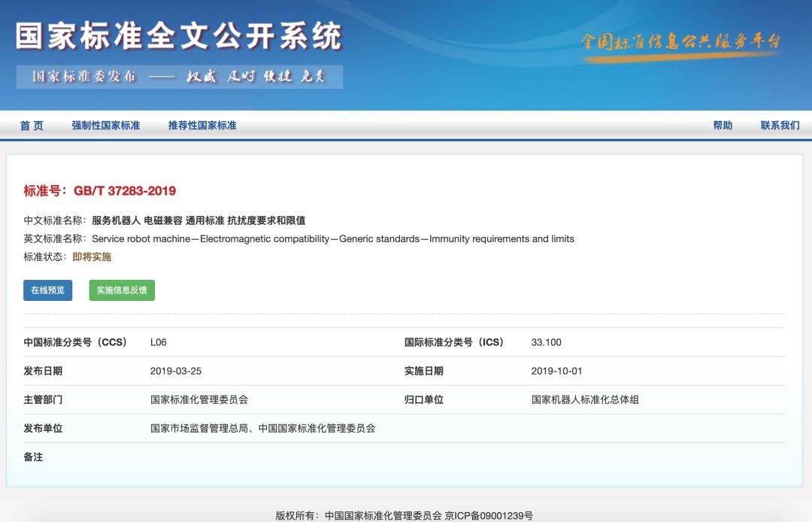Click the implementation date 2019-10-01
This screenshot has height=522, width=812.
pyautogui.click(x=556, y=371)
